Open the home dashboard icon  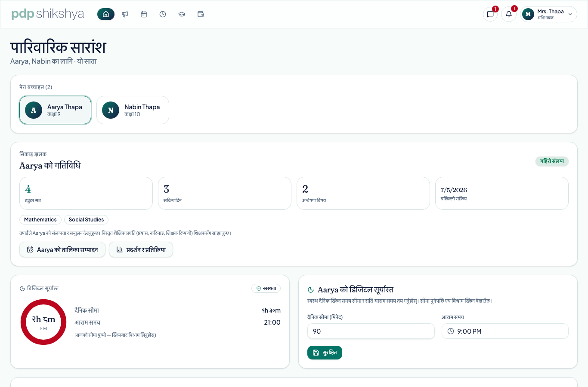tap(106, 14)
